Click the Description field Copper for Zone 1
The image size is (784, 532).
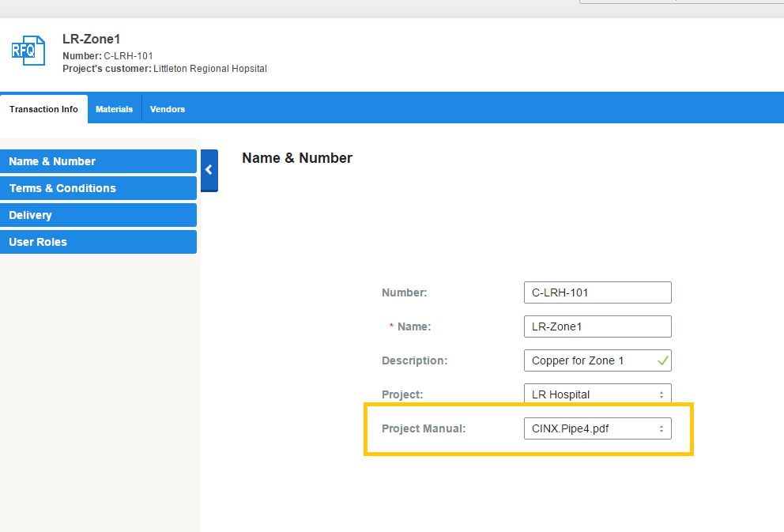point(597,360)
